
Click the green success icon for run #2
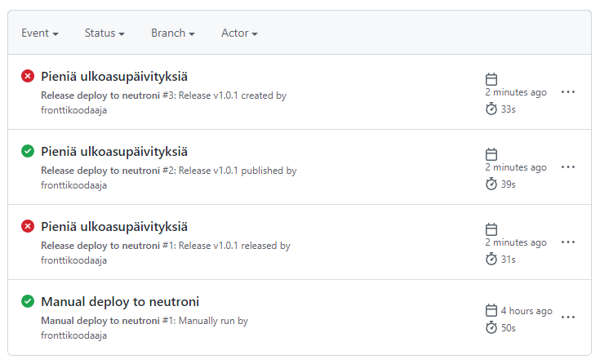click(x=28, y=151)
